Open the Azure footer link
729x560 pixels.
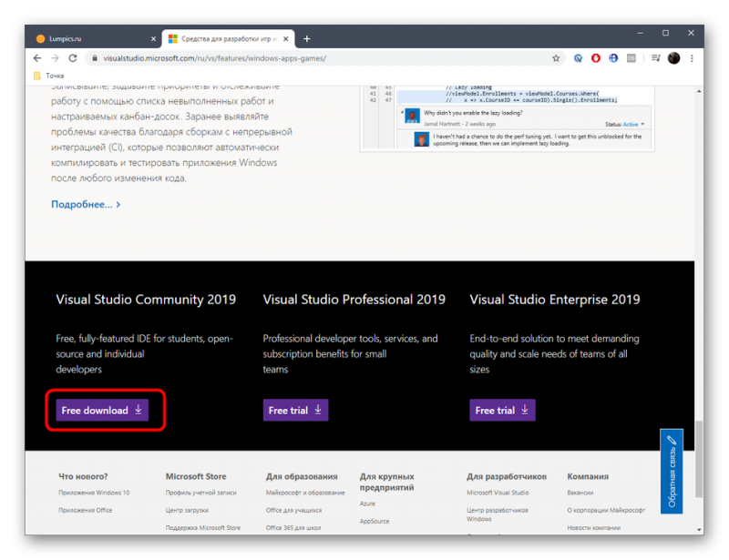click(x=367, y=504)
